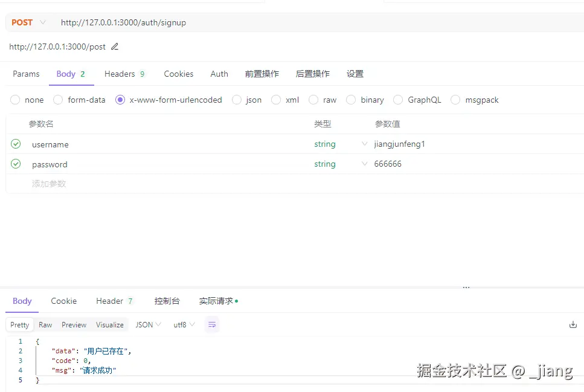Screen dimensions: 584x392
Task: Click the 参数值 column header
Action: point(387,124)
